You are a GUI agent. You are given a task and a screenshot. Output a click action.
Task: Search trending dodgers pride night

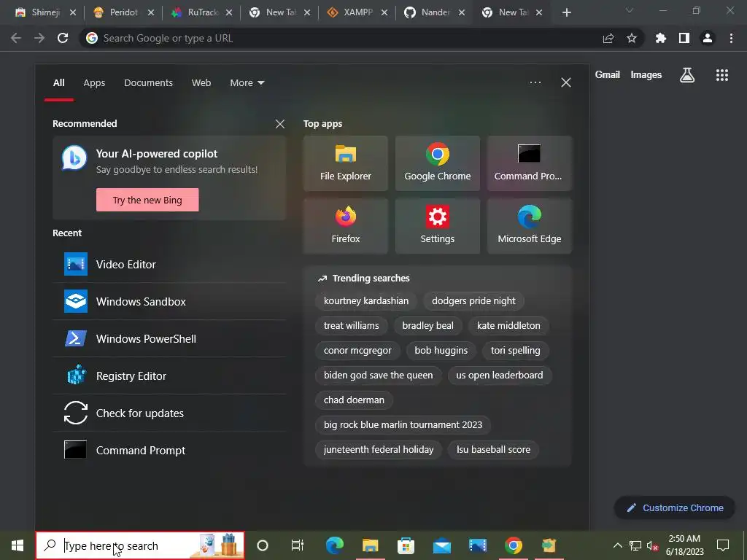pyautogui.click(x=473, y=301)
